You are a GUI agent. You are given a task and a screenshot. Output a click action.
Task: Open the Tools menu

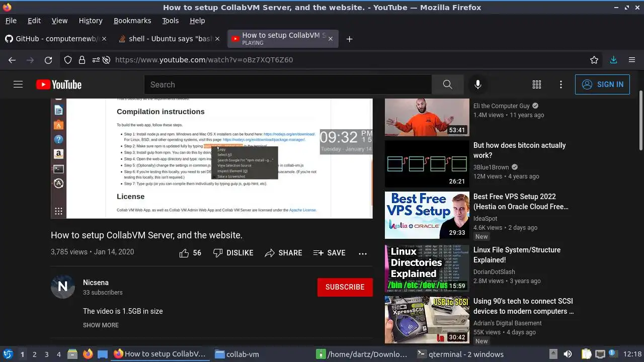tap(170, 21)
